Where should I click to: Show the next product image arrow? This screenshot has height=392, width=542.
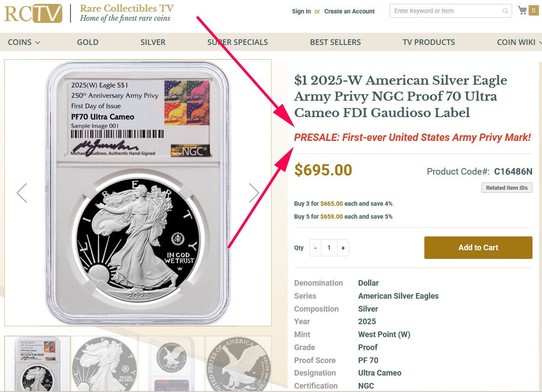(254, 193)
